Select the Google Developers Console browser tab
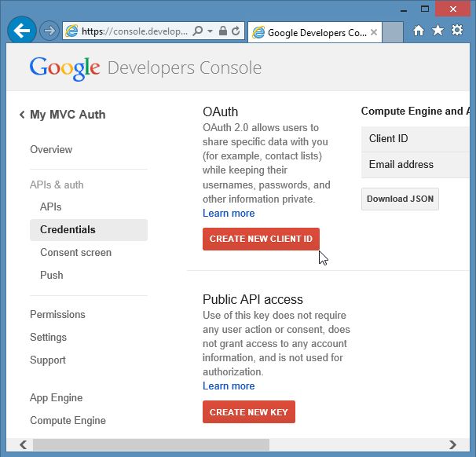This screenshot has width=476, height=457. coord(315,32)
